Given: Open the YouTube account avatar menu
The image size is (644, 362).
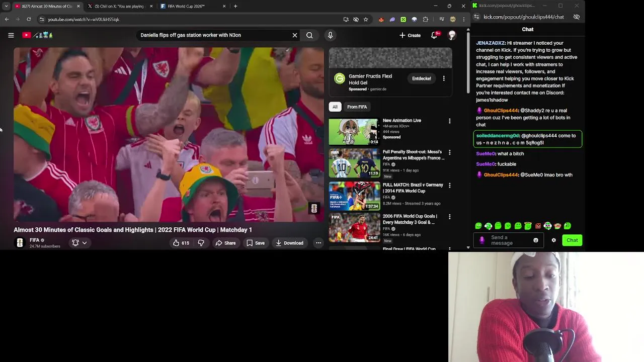Looking at the screenshot, I should click(452, 35).
